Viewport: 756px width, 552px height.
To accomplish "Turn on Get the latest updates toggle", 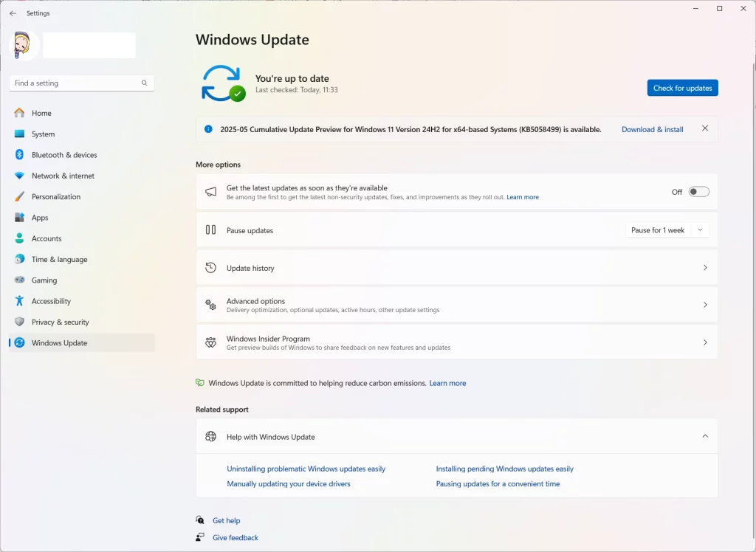I will click(698, 192).
